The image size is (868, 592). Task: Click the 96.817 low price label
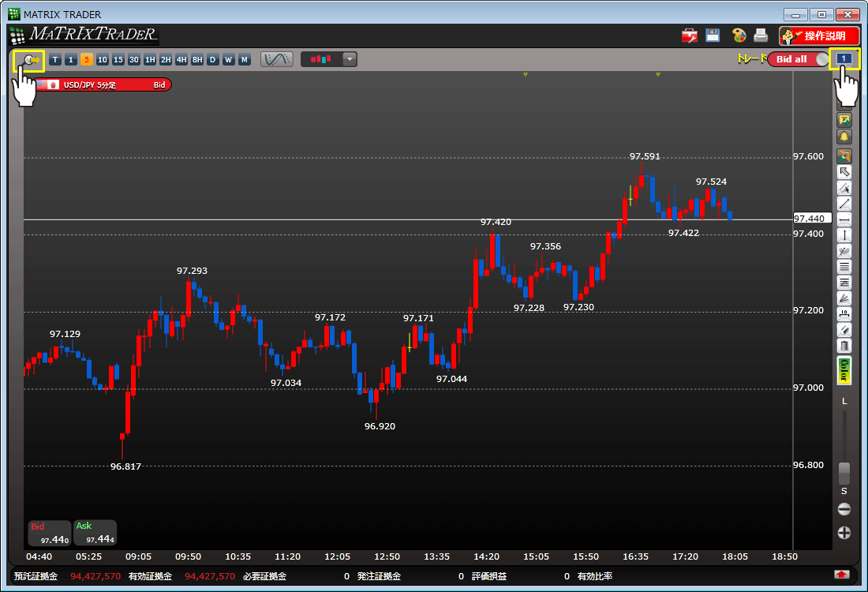click(125, 466)
